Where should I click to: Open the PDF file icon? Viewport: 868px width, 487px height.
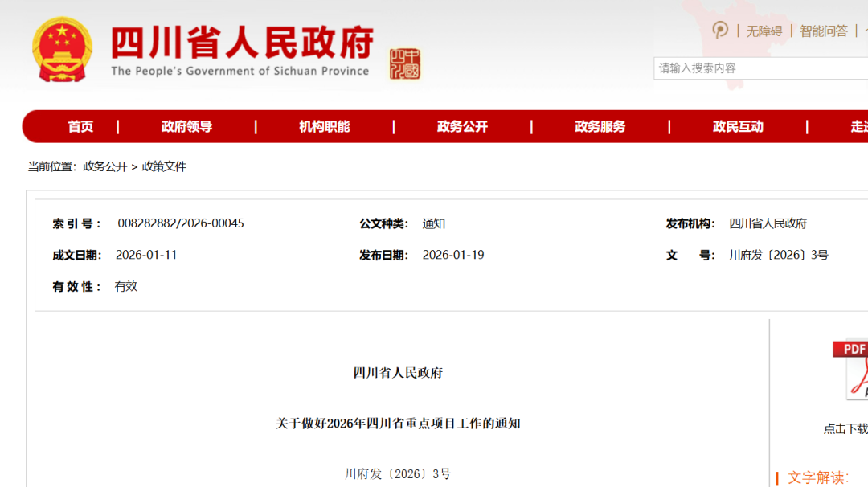point(852,370)
